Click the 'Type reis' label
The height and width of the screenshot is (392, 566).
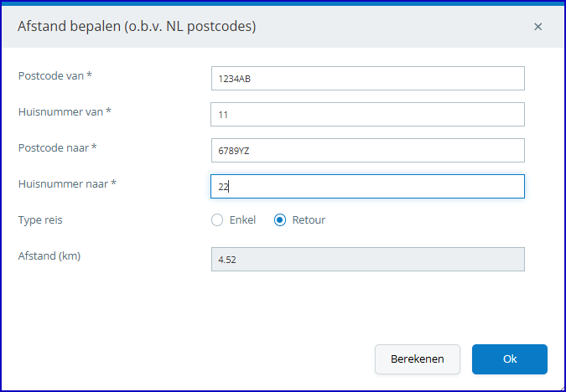click(x=40, y=220)
